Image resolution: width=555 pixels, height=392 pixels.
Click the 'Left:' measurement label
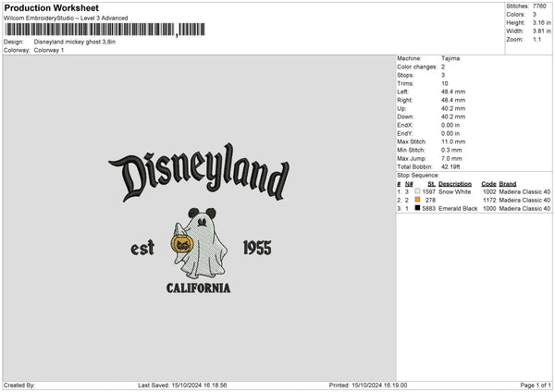(402, 92)
